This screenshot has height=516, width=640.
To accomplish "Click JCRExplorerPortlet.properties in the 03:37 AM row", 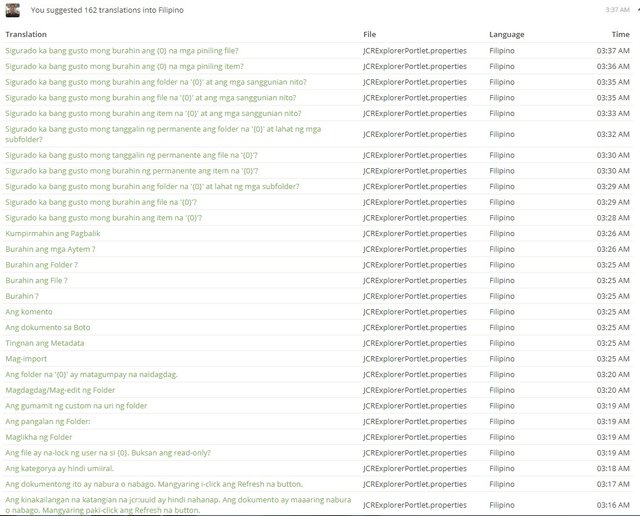I will pos(415,51).
